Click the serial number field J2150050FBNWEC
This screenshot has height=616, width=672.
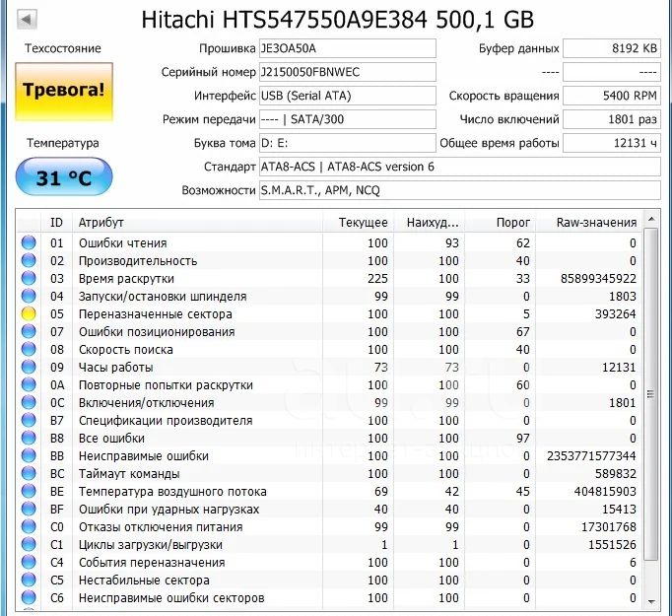point(348,72)
